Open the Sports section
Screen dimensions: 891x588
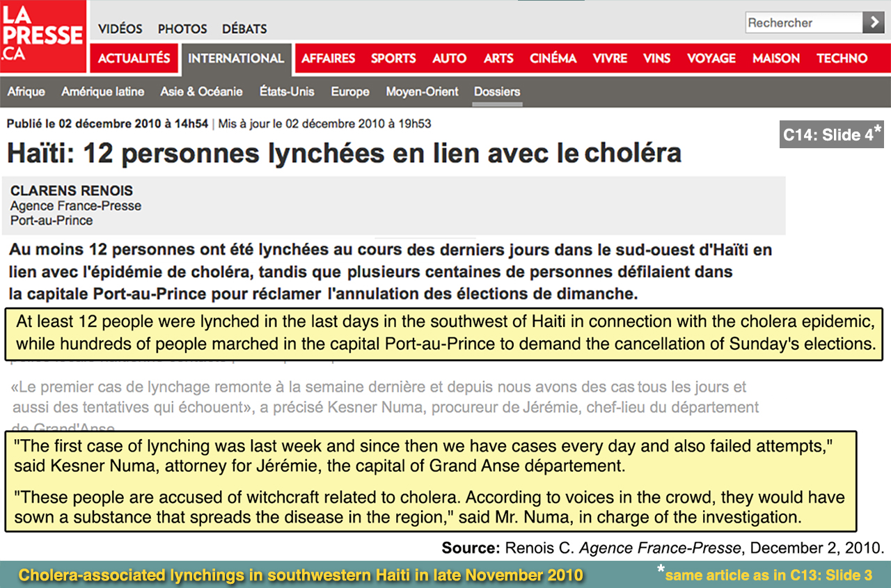coord(393,58)
